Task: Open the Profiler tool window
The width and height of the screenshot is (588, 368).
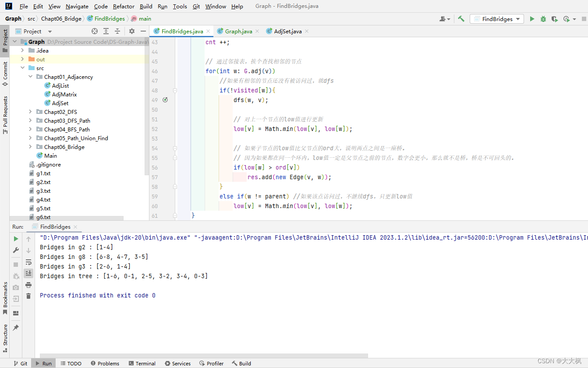Action: tap(211, 363)
